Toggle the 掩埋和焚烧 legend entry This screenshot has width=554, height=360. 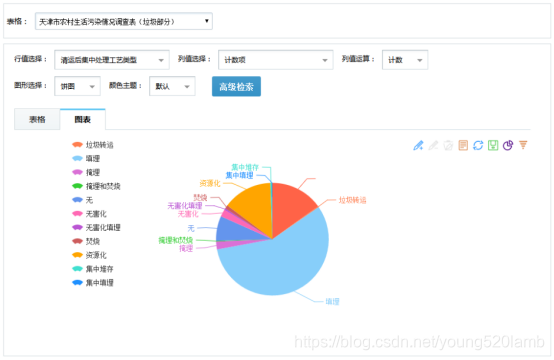tap(96, 186)
